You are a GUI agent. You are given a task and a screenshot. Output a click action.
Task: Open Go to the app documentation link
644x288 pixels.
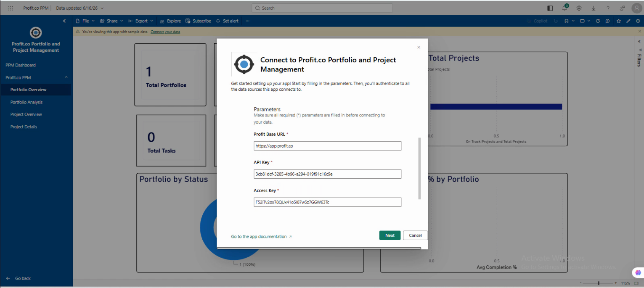point(261,237)
